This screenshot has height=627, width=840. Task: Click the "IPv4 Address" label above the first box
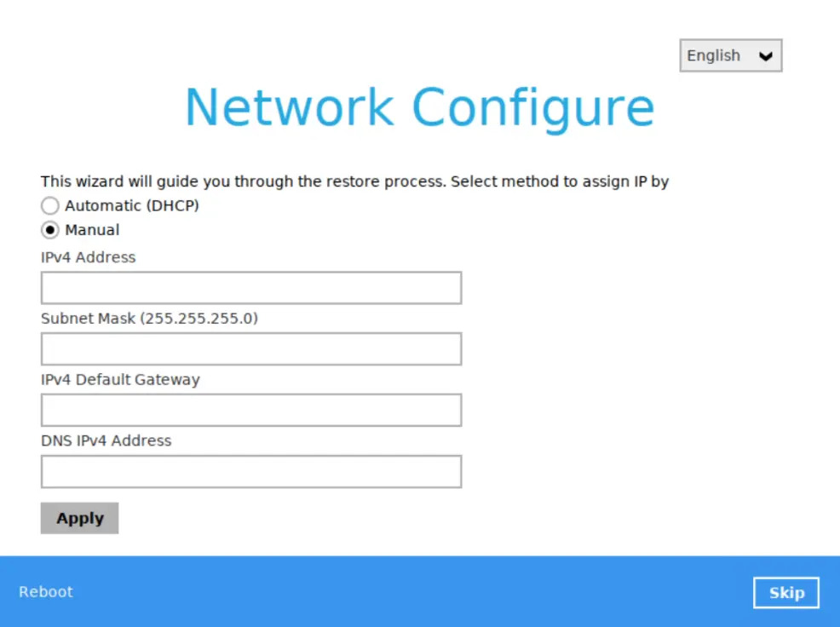(x=88, y=257)
